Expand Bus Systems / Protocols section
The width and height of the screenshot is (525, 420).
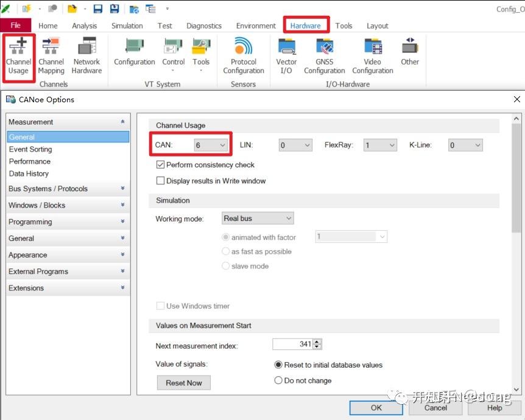[122, 189]
